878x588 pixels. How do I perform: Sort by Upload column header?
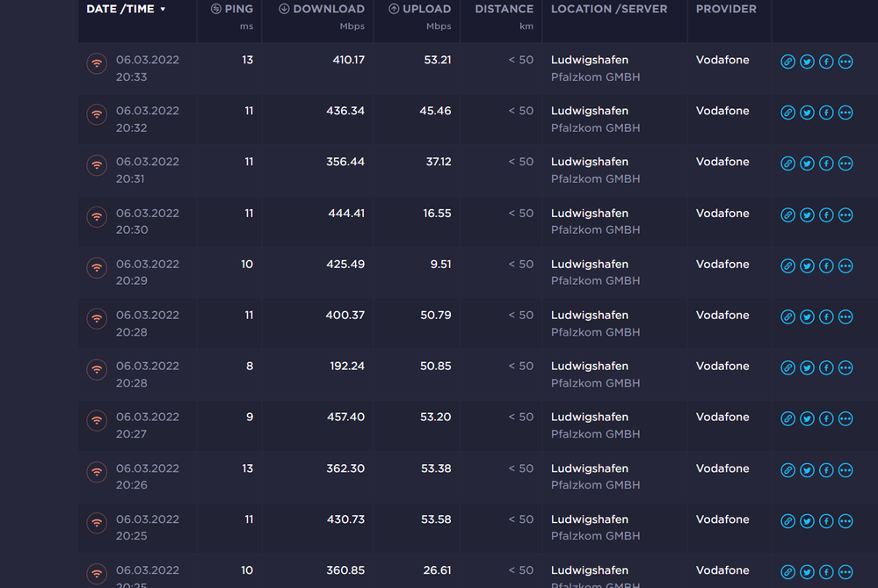click(419, 9)
